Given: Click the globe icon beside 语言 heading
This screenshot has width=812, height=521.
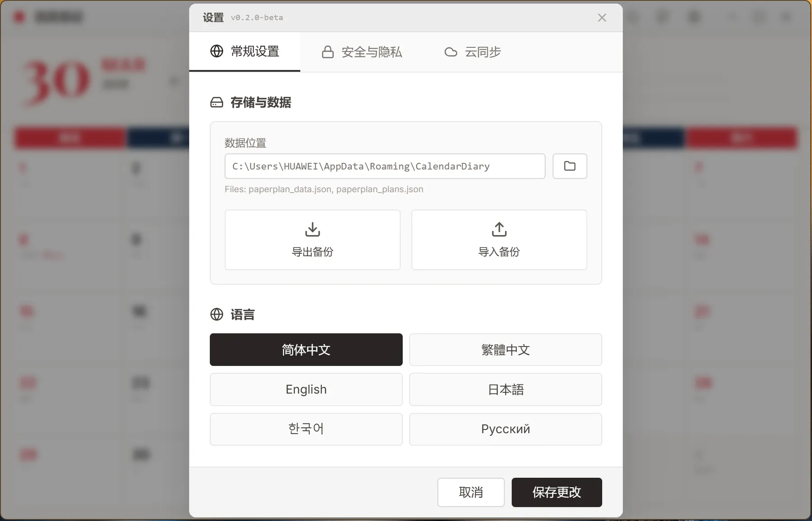Looking at the screenshot, I should [x=217, y=314].
